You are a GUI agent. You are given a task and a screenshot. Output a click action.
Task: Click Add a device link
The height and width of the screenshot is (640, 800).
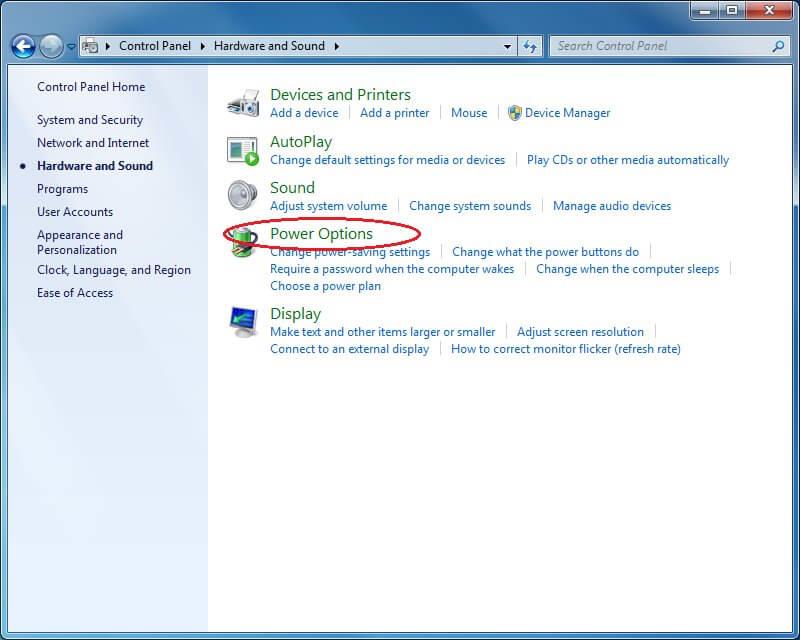click(304, 113)
